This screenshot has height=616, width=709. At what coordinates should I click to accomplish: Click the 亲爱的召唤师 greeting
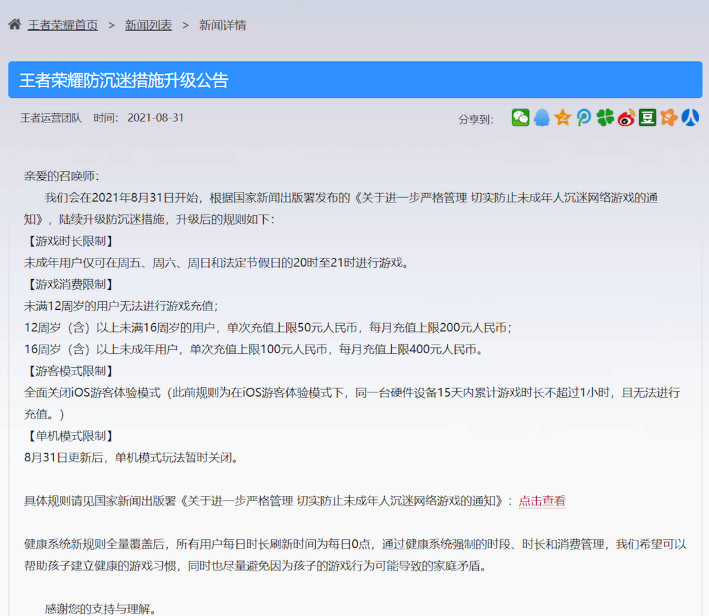[x=61, y=176]
